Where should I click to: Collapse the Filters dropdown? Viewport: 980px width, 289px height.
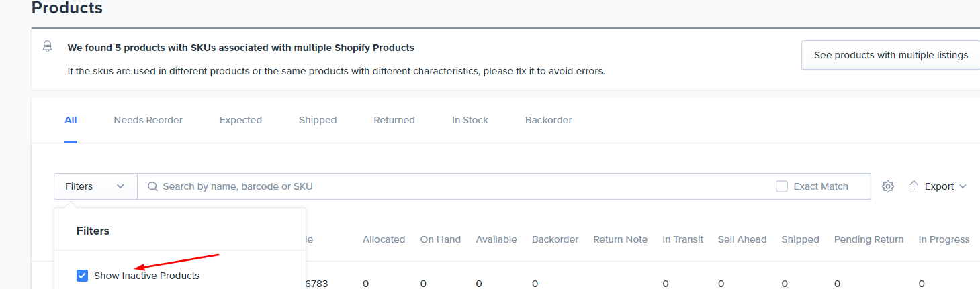click(95, 186)
